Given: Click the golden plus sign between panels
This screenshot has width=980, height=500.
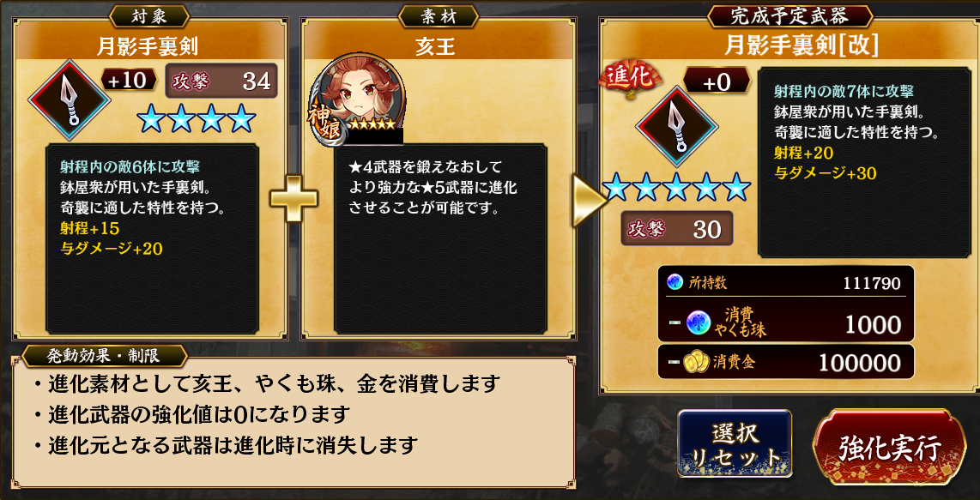Looking at the screenshot, I should point(293,199).
